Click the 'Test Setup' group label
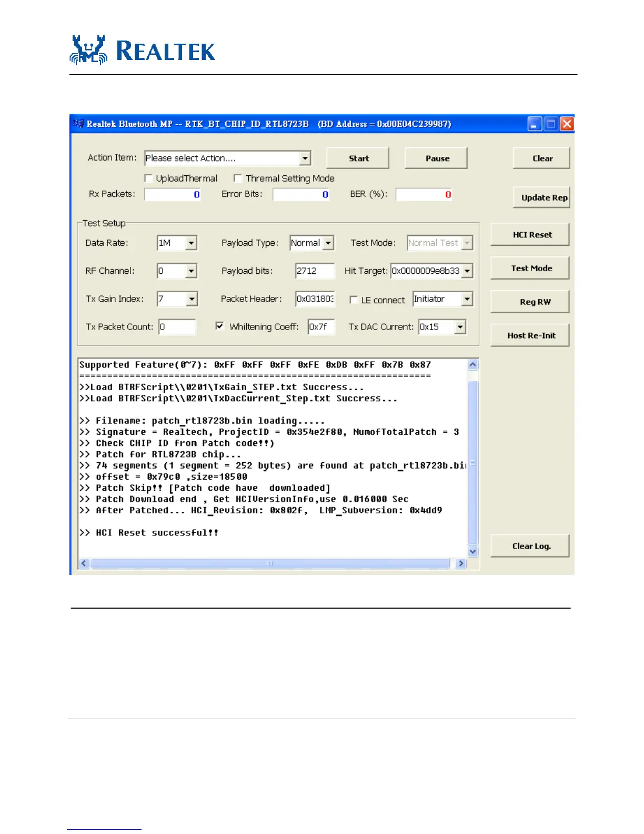 [104, 223]
